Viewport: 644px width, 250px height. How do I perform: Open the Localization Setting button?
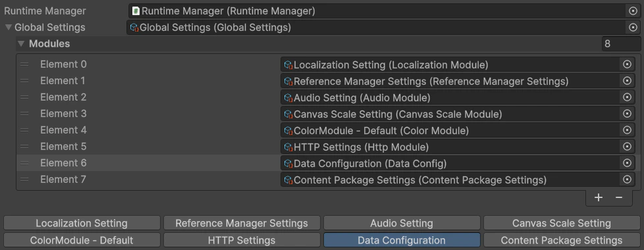click(82, 223)
